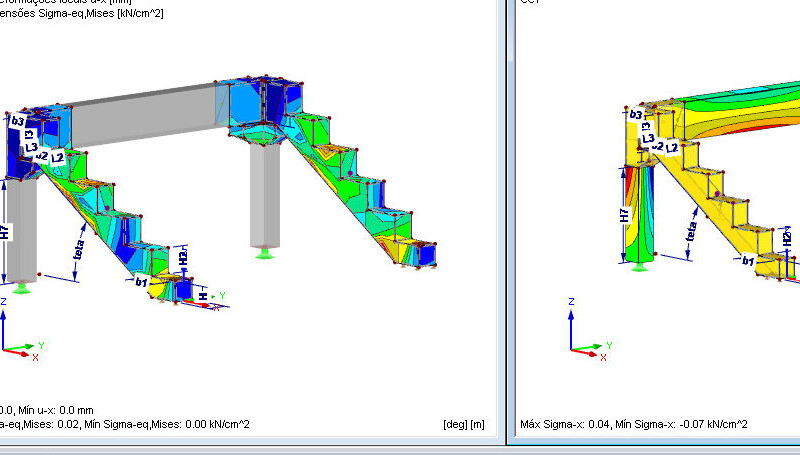Select the L3 label in left view
800x455 pixels.
[31, 148]
